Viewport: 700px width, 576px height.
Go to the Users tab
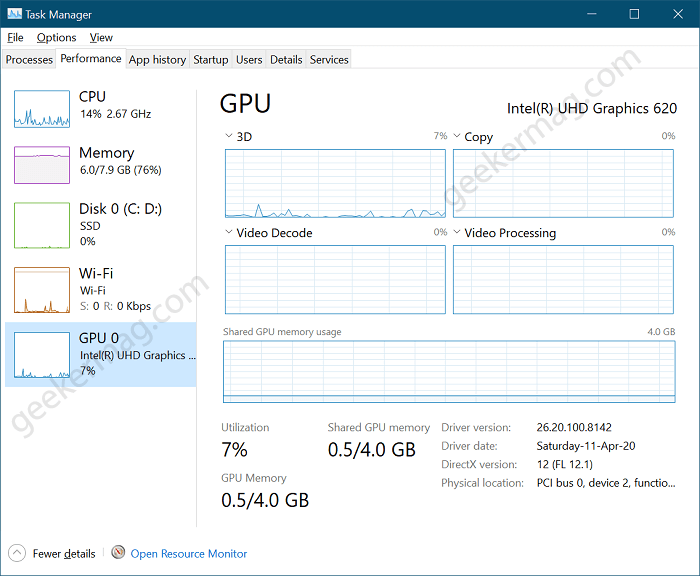coord(249,59)
